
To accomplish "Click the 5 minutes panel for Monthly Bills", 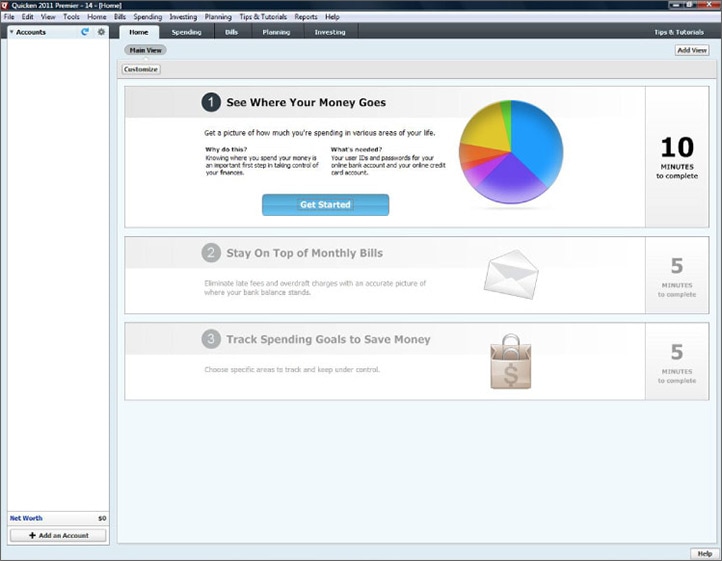I will tap(677, 275).
